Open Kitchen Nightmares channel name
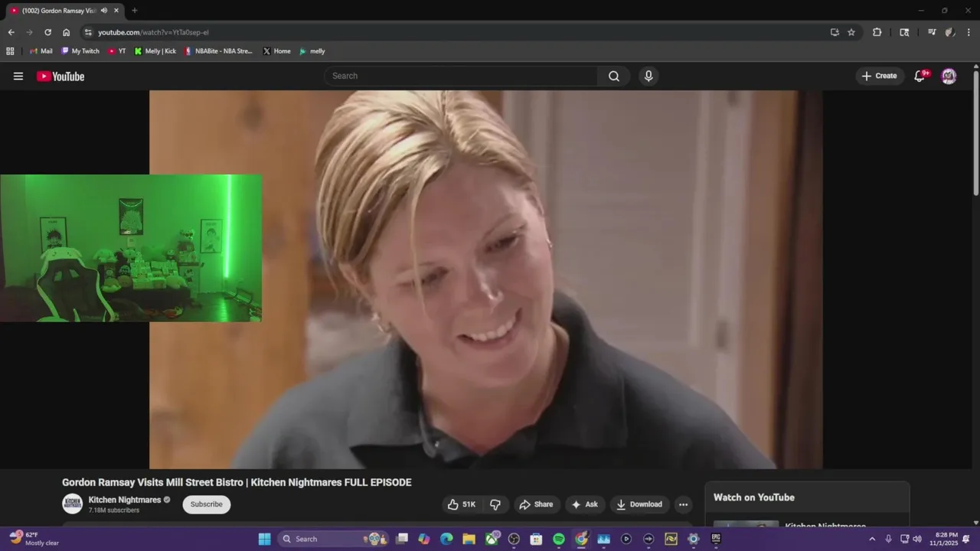Image resolution: width=980 pixels, height=551 pixels. pos(125,500)
